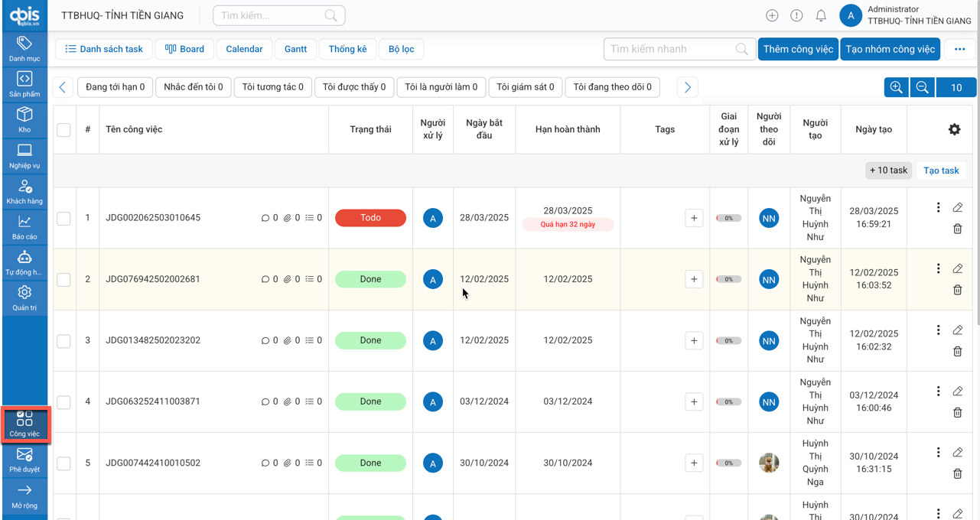This screenshot has height=520, width=980.
Task: Click the plus circle icon in header
Action: [772, 15]
